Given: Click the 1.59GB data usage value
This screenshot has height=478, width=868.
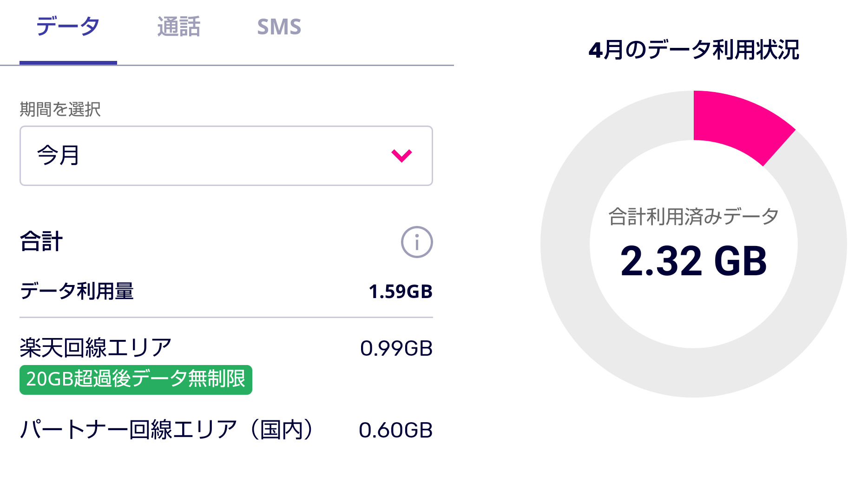Looking at the screenshot, I should tap(400, 292).
